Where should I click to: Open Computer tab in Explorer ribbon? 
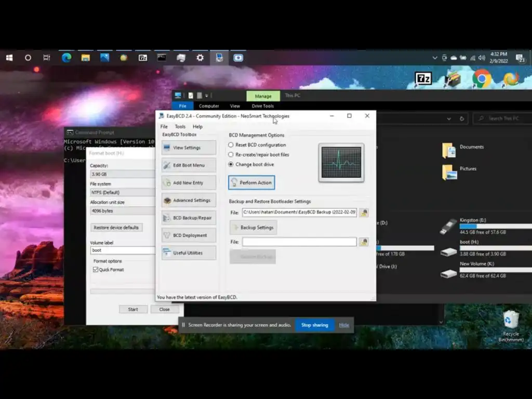(209, 106)
